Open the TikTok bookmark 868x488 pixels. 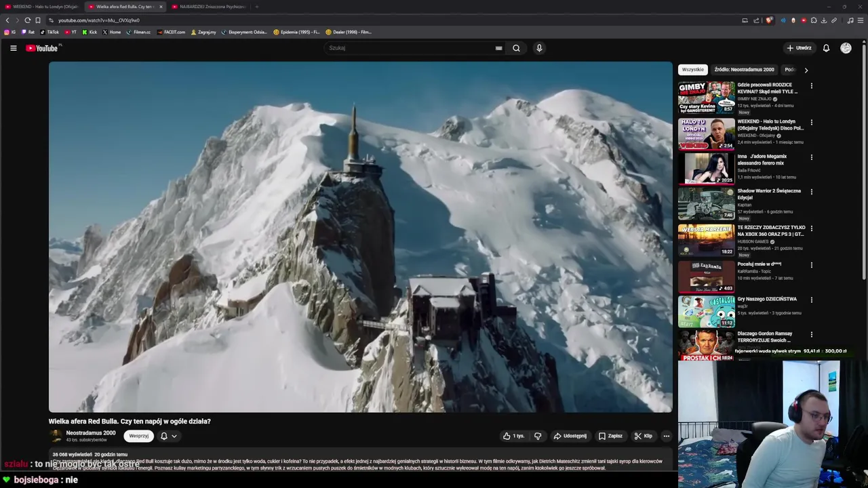pos(50,32)
